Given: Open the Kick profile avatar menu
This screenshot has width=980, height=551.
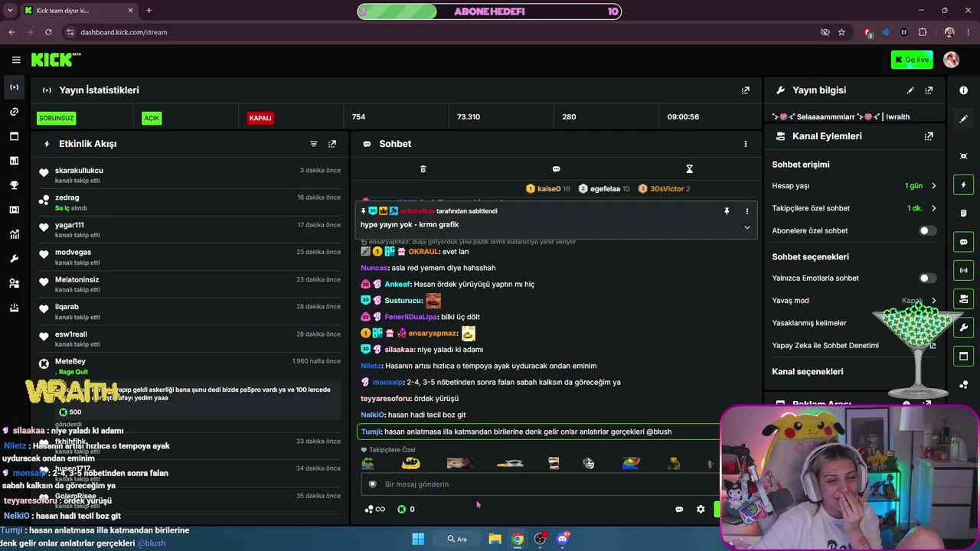Looking at the screenshot, I should (x=952, y=60).
